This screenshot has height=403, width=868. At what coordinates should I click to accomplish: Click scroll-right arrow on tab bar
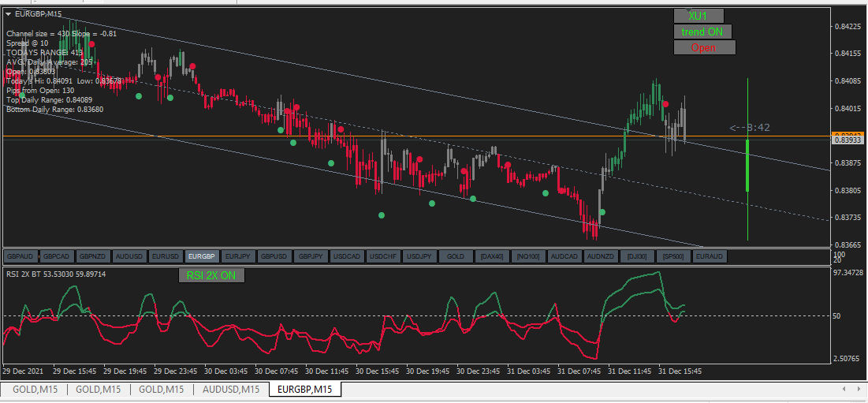pyautogui.click(x=858, y=389)
